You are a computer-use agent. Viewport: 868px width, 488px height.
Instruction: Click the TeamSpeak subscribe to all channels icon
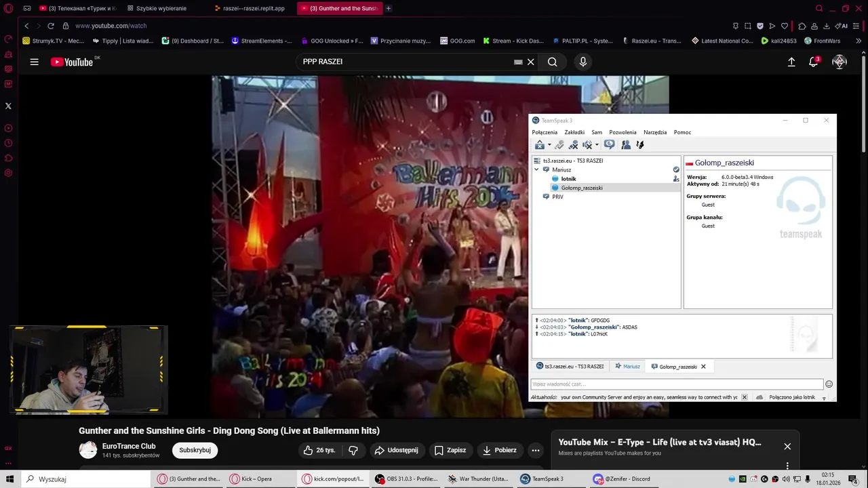(x=559, y=144)
